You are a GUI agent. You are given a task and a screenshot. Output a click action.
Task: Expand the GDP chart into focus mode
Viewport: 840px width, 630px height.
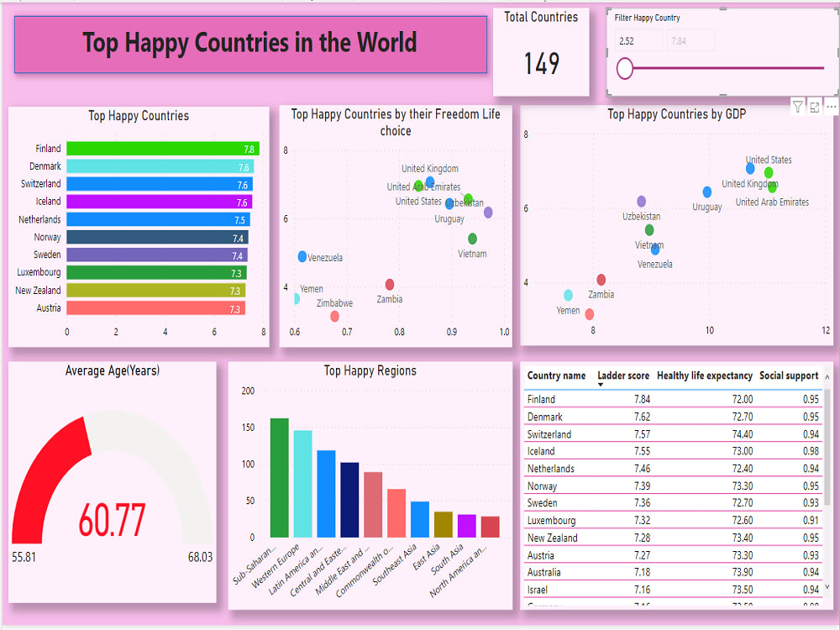point(814,106)
